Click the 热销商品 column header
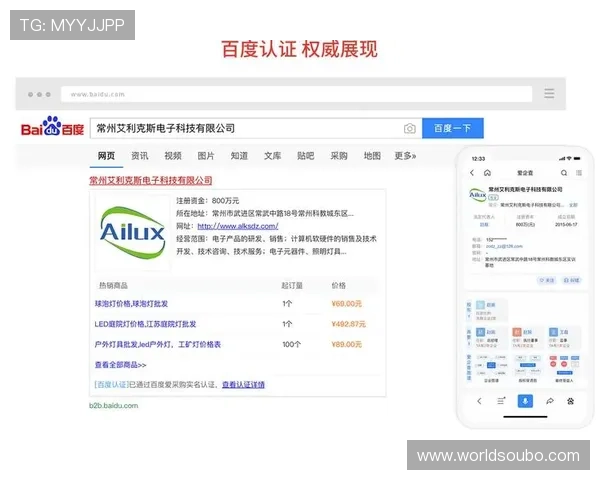 [113, 286]
